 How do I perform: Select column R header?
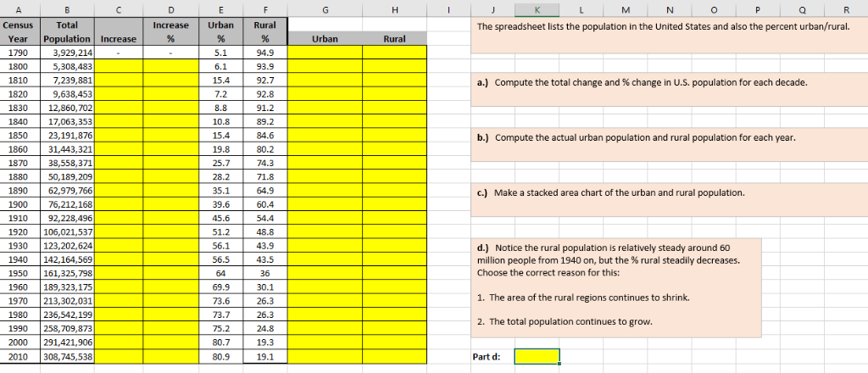846,8
